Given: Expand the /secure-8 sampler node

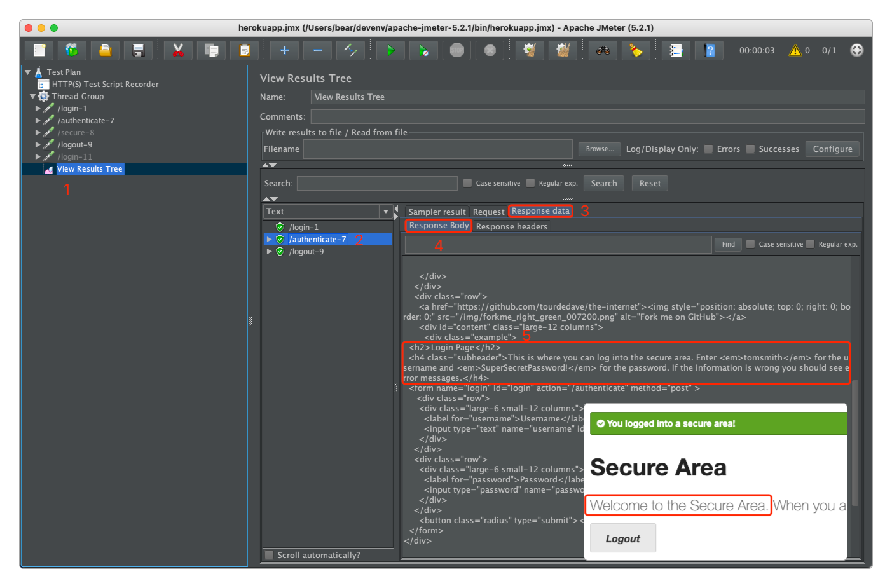Looking at the screenshot, I should [x=38, y=133].
